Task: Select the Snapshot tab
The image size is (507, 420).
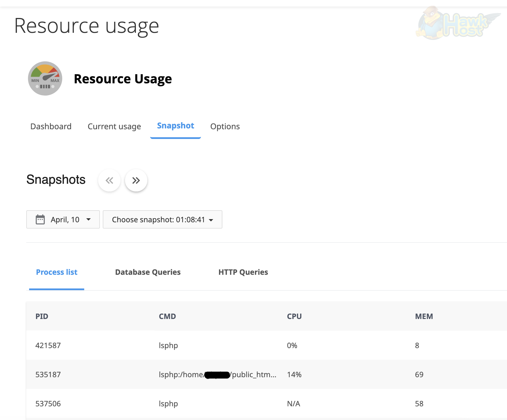Action: click(175, 126)
